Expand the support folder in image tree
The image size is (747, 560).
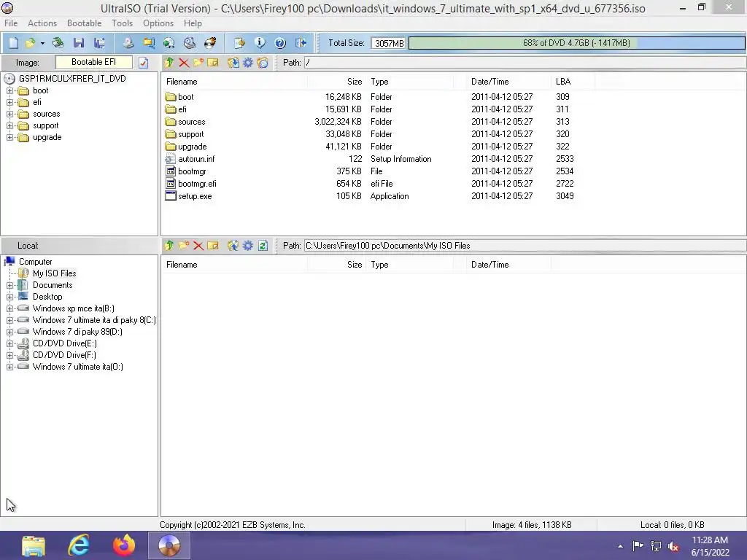(x=9, y=125)
